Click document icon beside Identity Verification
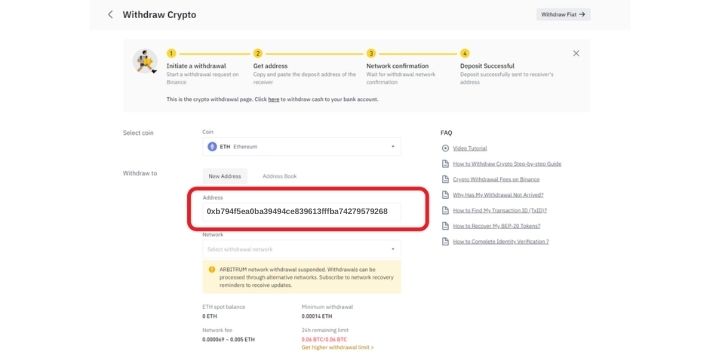The height and width of the screenshot is (360, 720). coord(444,242)
